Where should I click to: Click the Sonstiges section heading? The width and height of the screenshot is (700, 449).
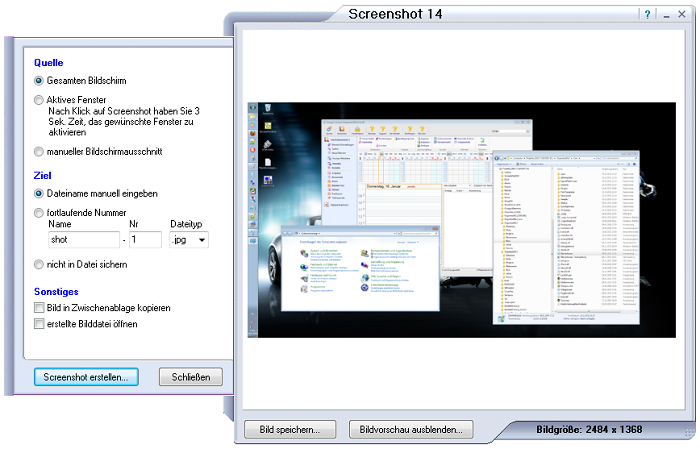56,292
